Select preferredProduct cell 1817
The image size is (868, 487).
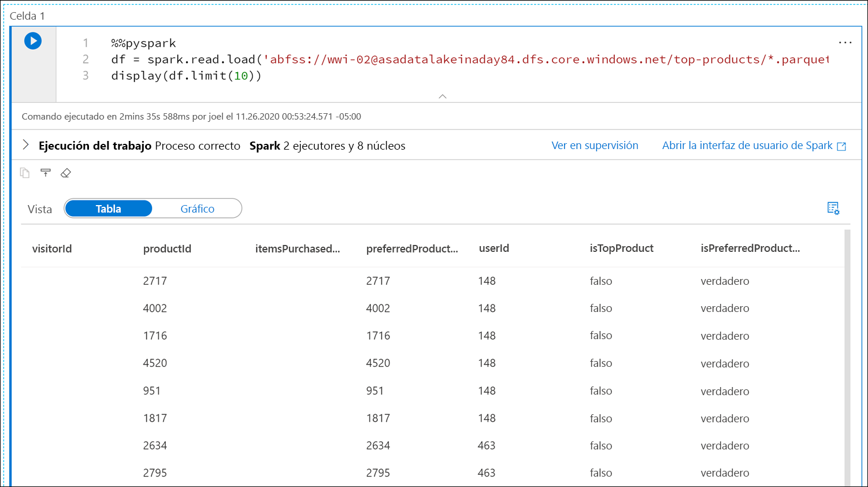pos(378,418)
